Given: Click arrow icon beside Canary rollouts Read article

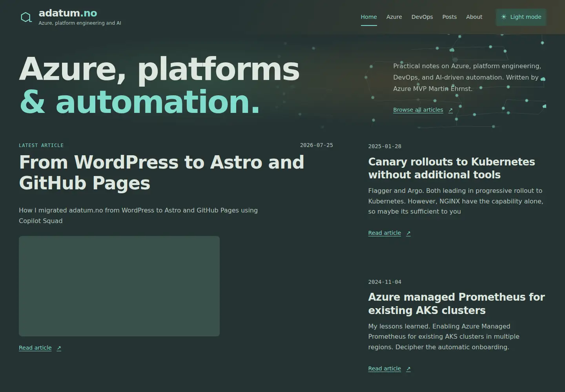Looking at the screenshot, I should tap(408, 233).
